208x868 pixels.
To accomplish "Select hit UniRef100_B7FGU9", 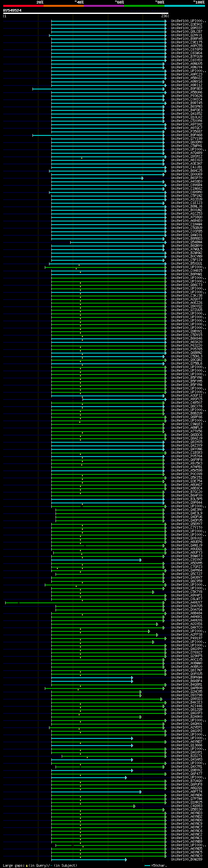I will click(x=187, y=57).
